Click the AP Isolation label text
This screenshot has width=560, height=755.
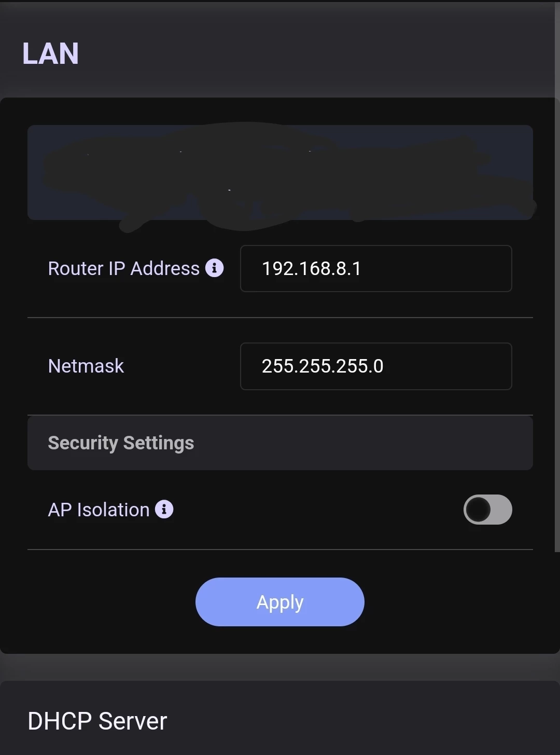(x=99, y=510)
